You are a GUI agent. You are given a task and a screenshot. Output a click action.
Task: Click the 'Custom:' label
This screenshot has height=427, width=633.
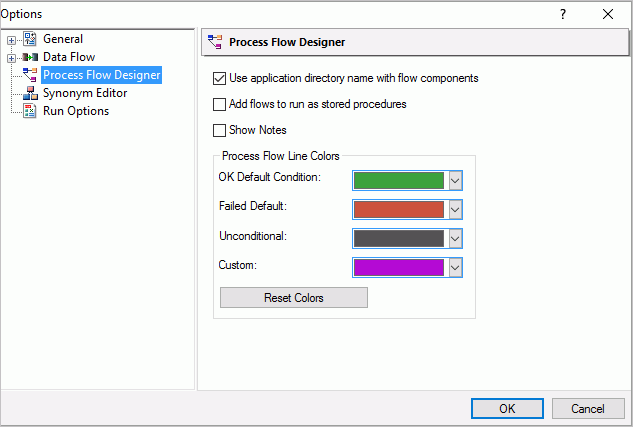pos(237,265)
